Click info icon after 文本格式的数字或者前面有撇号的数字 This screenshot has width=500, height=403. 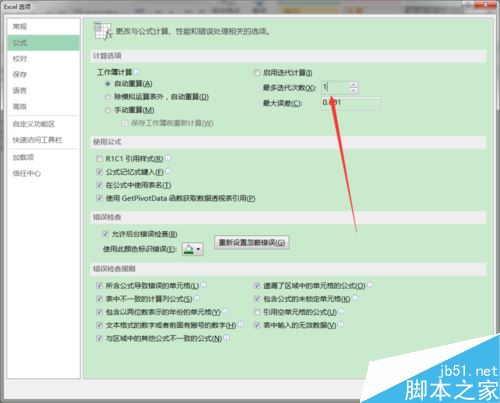(241, 324)
